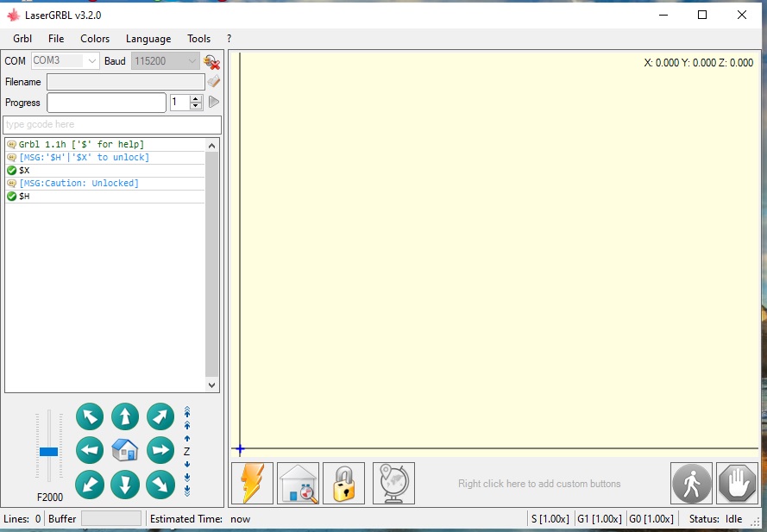The image size is (767, 532).
Task: Click the Status: Idle indicator
Action: [715, 519]
